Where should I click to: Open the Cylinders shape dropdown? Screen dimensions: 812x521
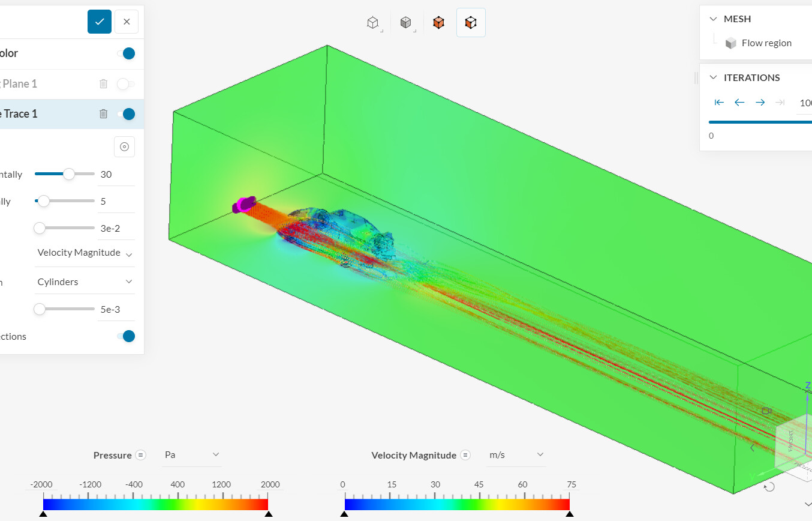pyautogui.click(x=84, y=281)
